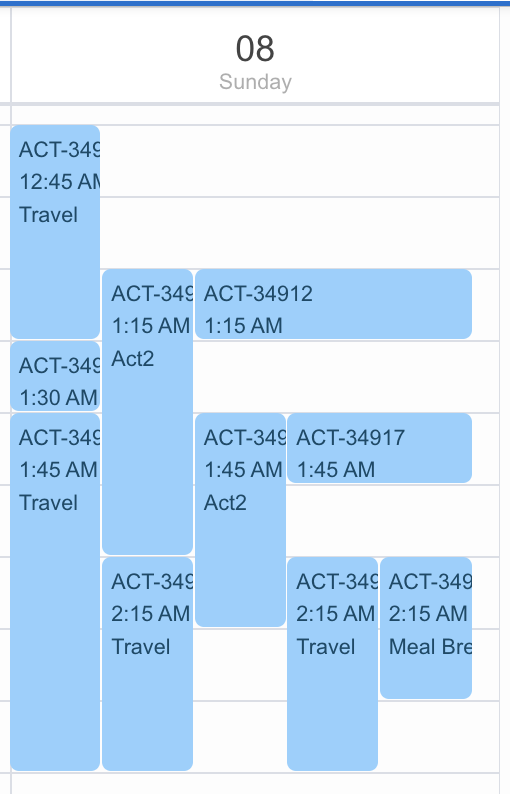The height and width of the screenshot is (794, 510).
Task: Open event ACT-34917 at 1:45 AM
Action: pyautogui.click(x=379, y=448)
